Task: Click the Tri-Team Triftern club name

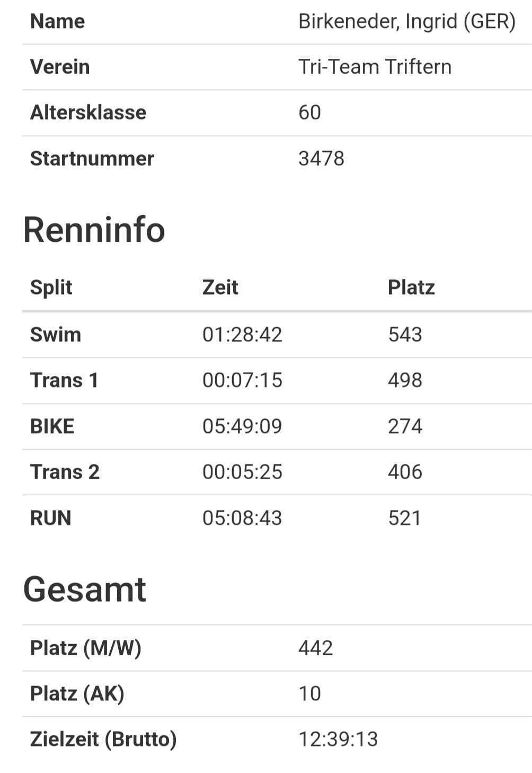Action: [x=375, y=67]
